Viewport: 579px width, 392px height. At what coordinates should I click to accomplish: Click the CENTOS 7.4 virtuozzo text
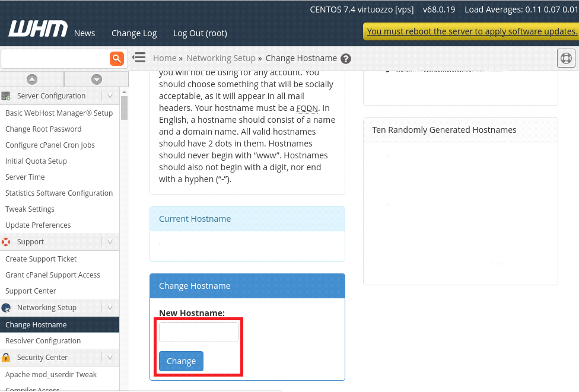click(x=362, y=9)
